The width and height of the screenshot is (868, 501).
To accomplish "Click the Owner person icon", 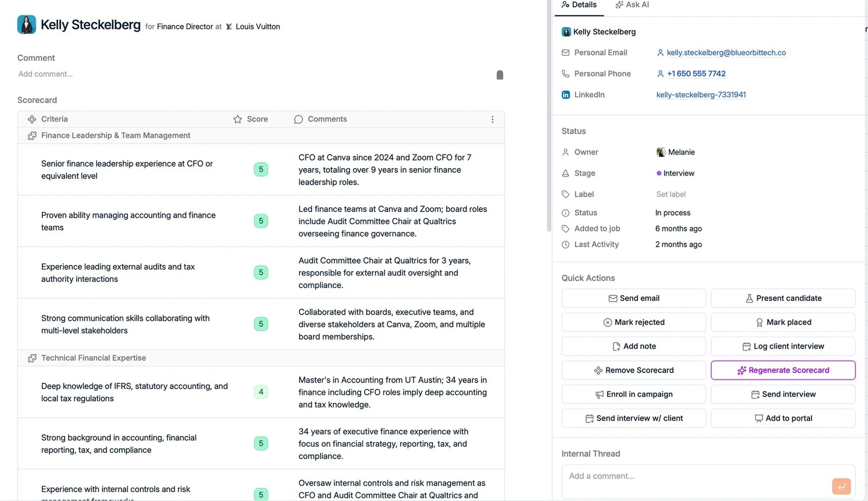I will pos(566,152).
